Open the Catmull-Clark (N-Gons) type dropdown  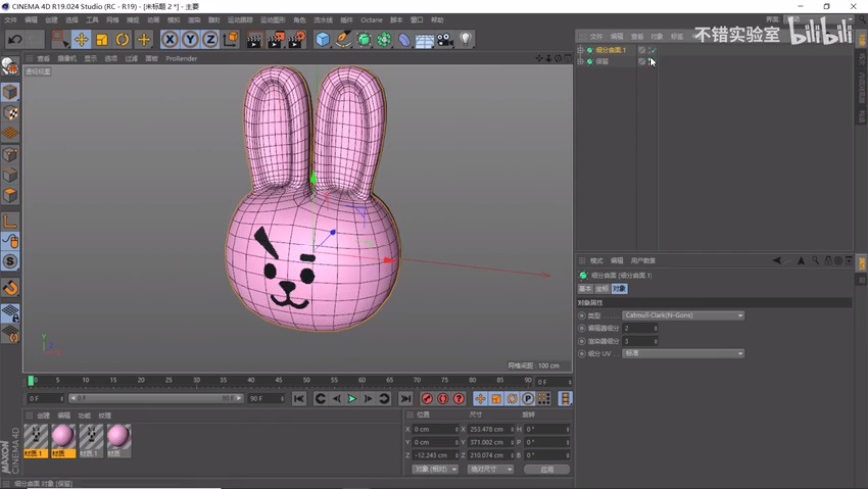pos(683,315)
